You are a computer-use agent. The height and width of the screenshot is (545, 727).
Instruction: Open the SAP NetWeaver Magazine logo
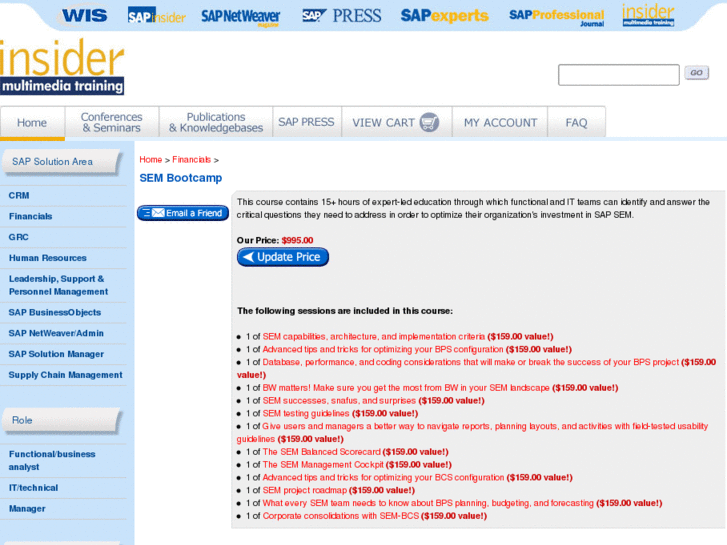(241, 18)
